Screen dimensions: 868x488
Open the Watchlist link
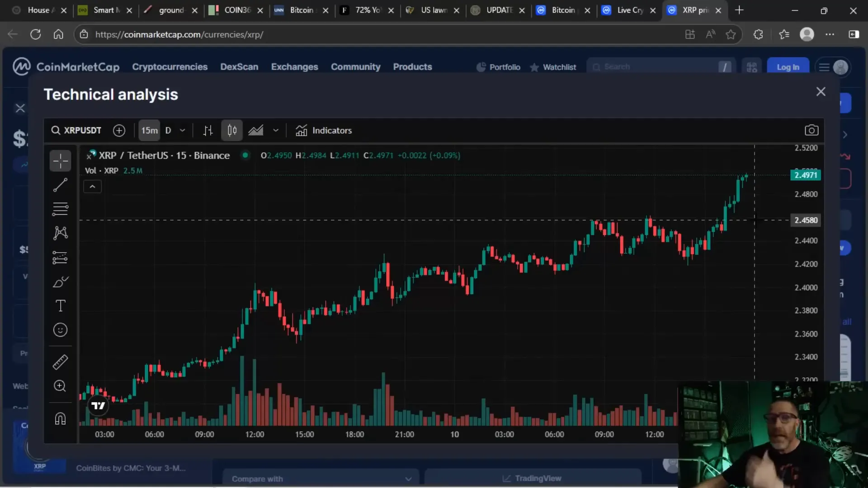point(553,67)
